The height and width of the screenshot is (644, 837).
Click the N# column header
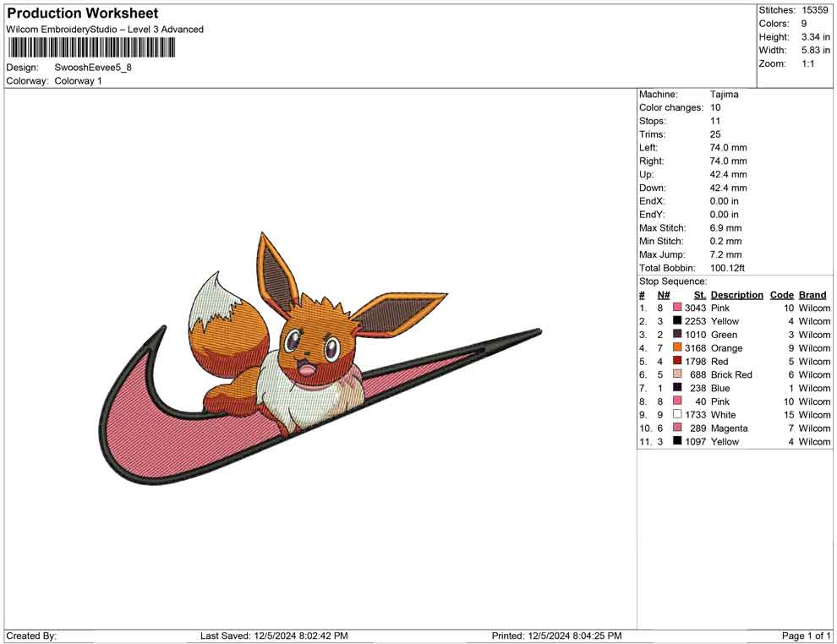[664, 295]
